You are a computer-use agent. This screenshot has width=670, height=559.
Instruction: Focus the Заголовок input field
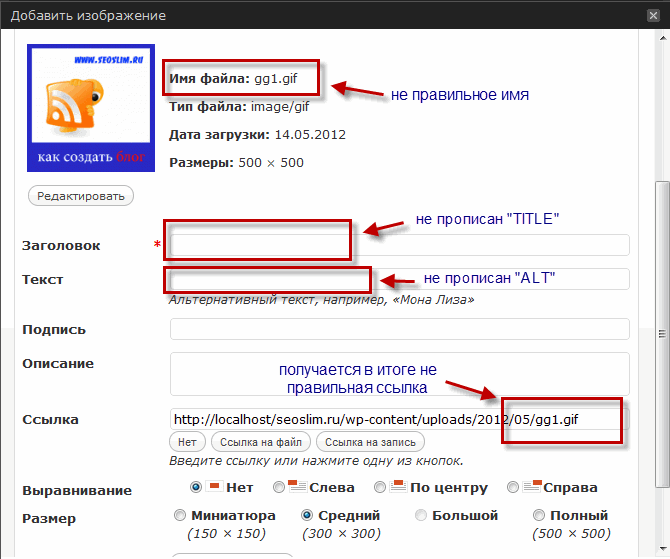(x=400, y=245)
